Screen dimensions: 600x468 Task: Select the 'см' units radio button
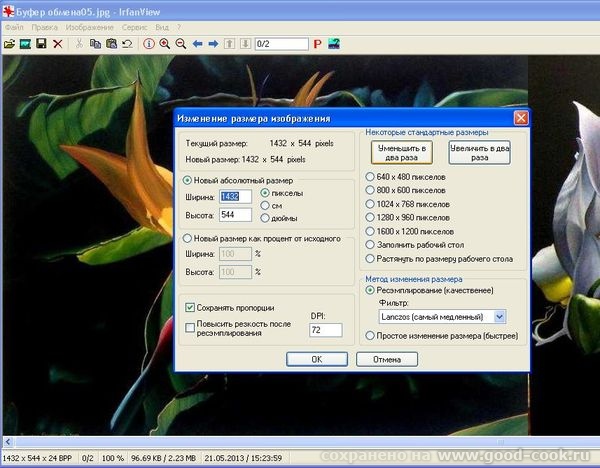point(265,204)
